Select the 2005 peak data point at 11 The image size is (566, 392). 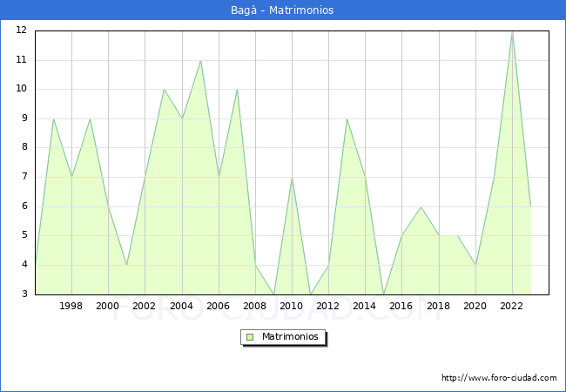[x=200, y=60]
